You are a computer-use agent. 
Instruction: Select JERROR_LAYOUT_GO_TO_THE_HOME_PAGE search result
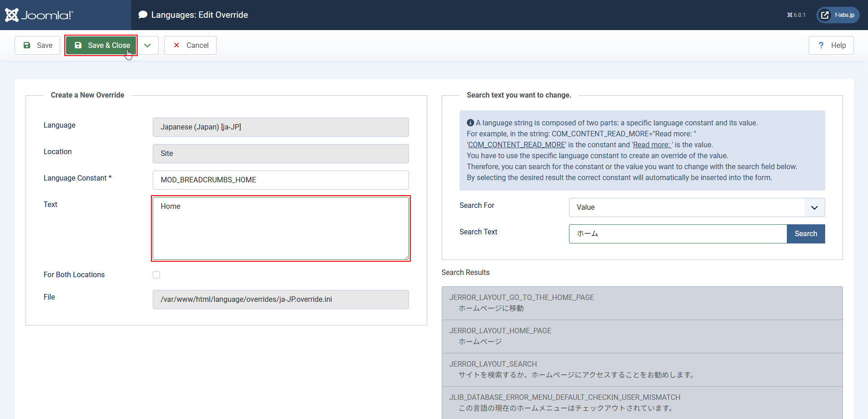(x=642, y=303)
